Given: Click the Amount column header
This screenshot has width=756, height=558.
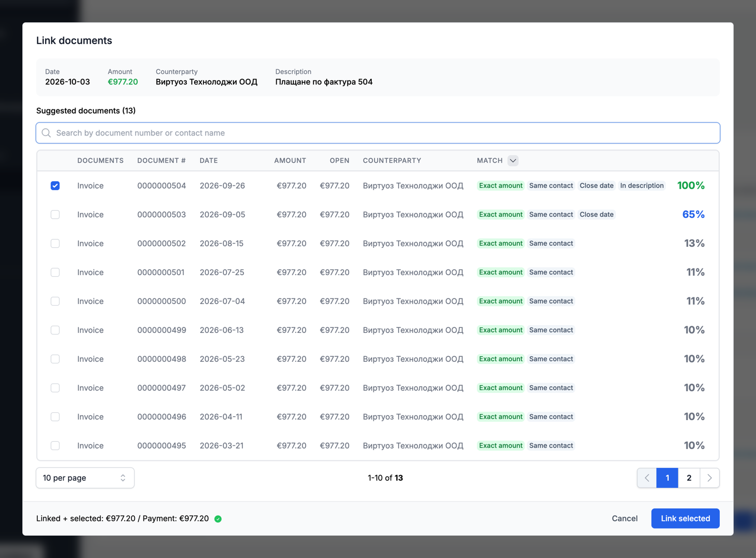Looking at the screenshot, I should 290,161.
